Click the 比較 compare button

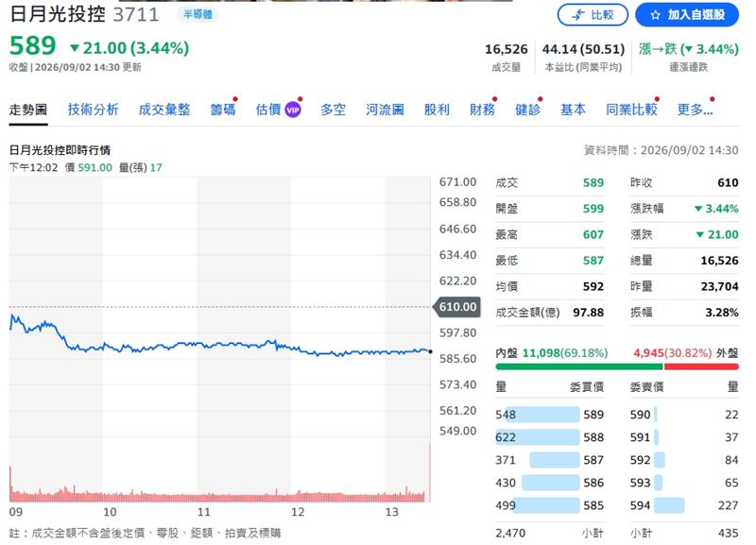point(593,15)
